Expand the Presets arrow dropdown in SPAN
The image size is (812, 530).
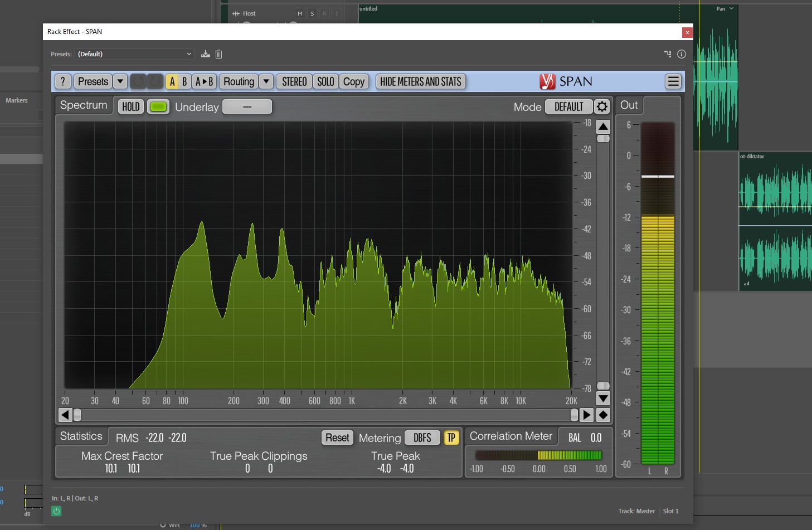pos(120,82)
